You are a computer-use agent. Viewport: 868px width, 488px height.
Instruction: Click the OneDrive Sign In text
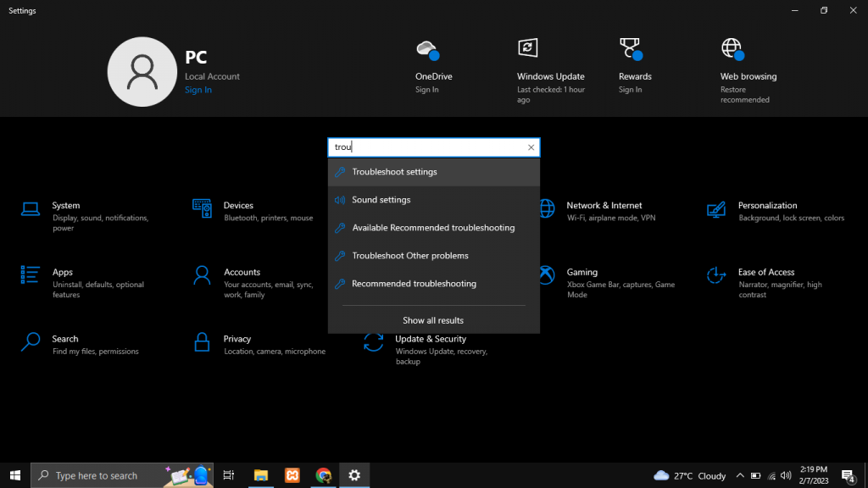(x=427, y=90)
